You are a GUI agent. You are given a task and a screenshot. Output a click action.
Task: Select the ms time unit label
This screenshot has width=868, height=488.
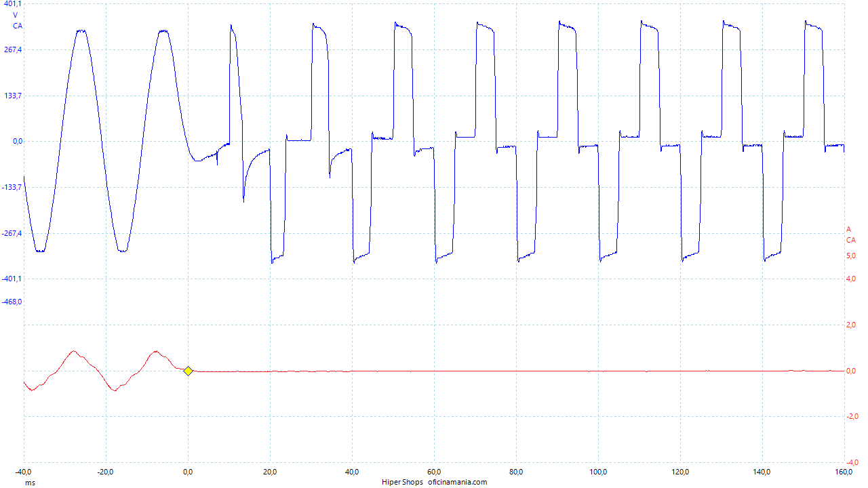click(x=30, y=483)
